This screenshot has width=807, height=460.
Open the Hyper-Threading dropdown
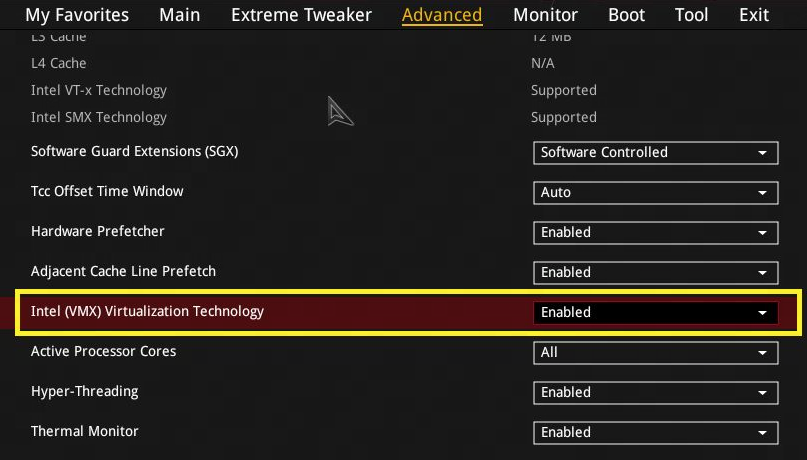pos(655,393)
